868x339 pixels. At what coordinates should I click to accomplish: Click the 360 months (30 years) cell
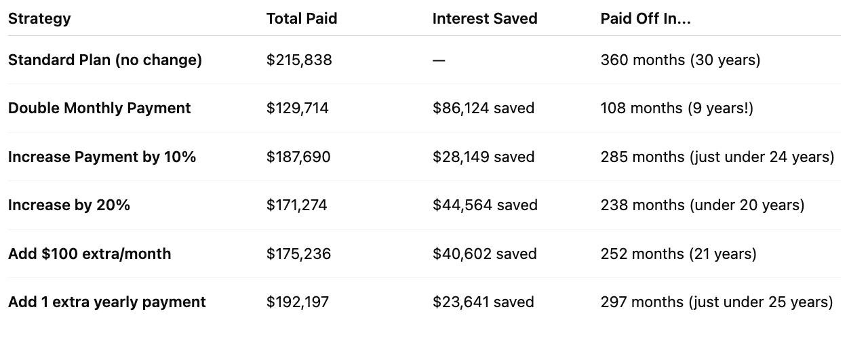tap(680, 60)
